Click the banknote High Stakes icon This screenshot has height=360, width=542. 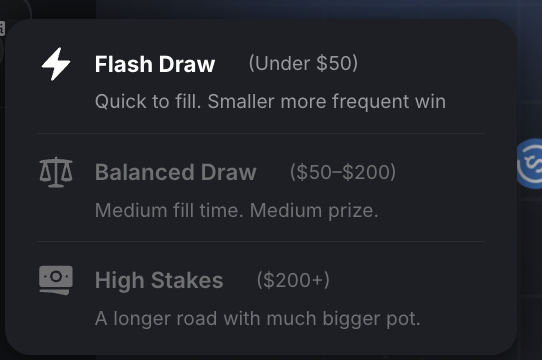pos(56,280)
